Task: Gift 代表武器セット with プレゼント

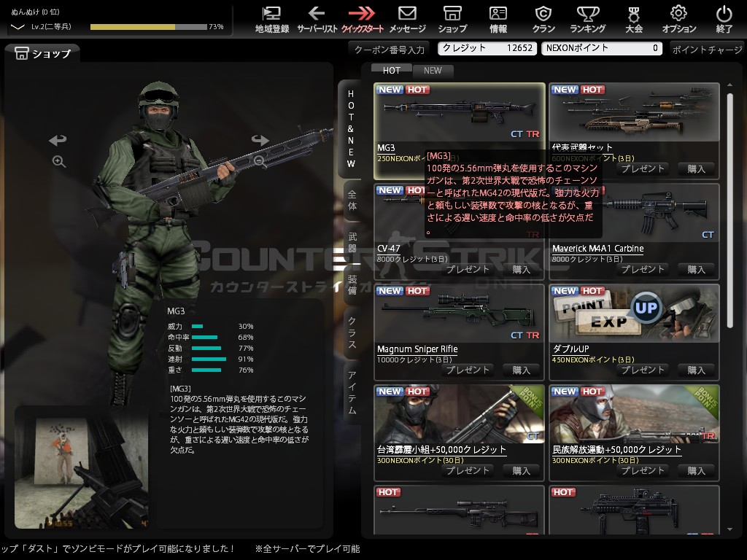Action: 643,168
